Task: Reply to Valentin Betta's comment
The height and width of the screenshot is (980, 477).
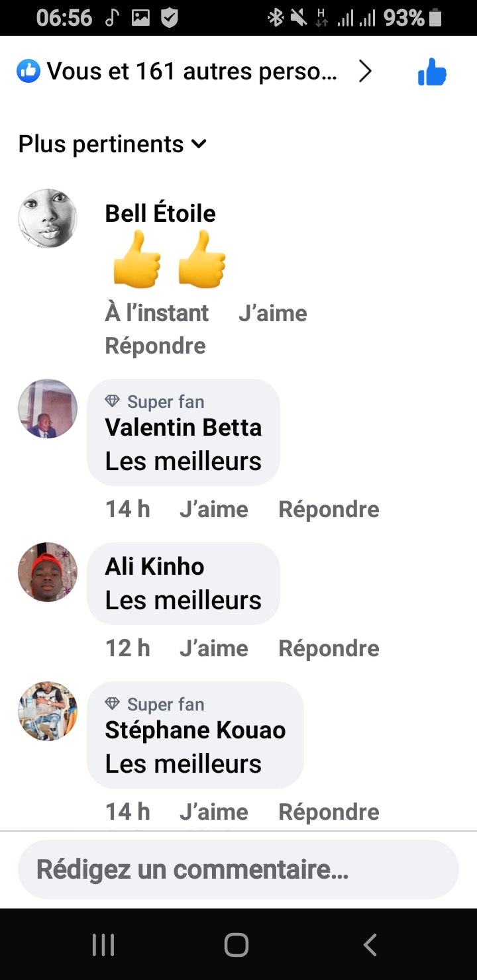Action: pyautogui.click(x=329, y=509)
